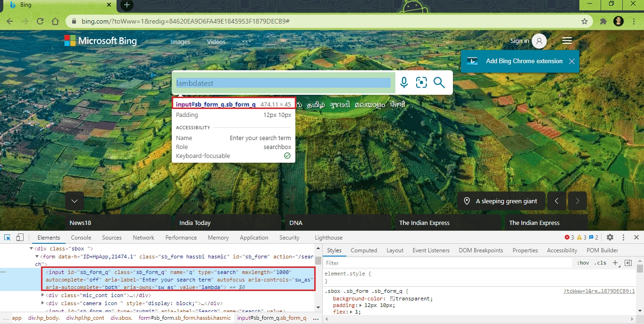Toggle computed styles sidebar pane
This screenshot has height=324, width=644.
tap(628, 263)
